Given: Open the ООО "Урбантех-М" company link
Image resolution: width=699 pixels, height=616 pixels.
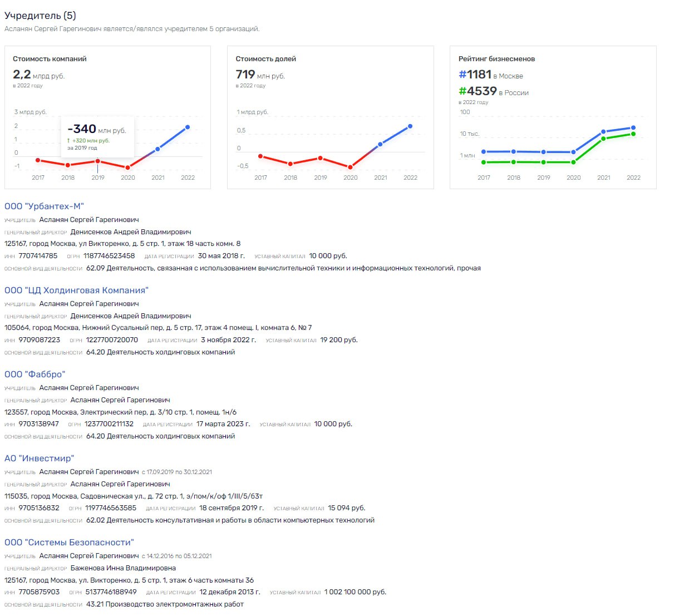Looking at the screenshot, I should pyautogui.click(x=44, y=206).
